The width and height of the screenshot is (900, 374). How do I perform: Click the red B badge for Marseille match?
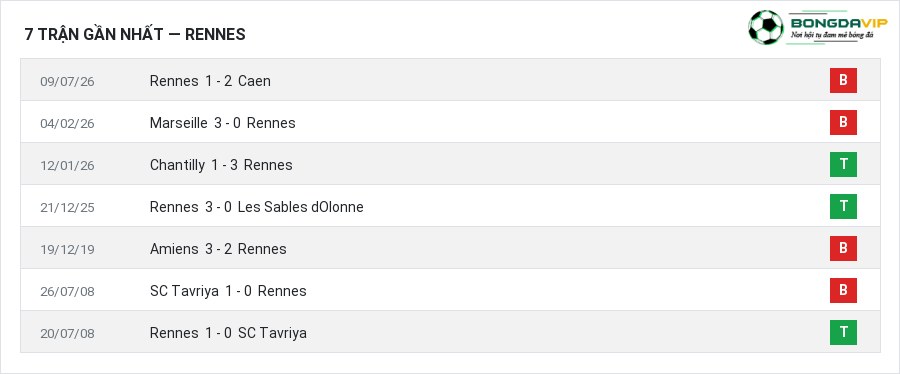point(843,122)
